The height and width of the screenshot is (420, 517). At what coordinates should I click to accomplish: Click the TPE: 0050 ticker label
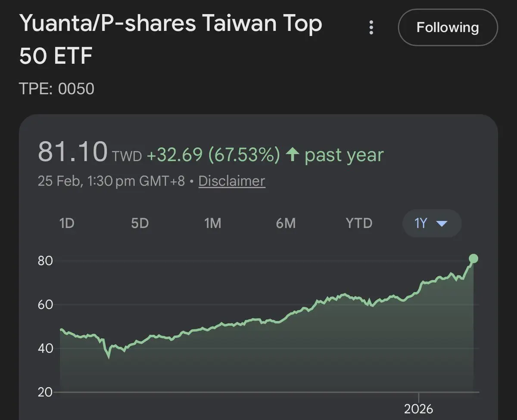click(57, 89)
